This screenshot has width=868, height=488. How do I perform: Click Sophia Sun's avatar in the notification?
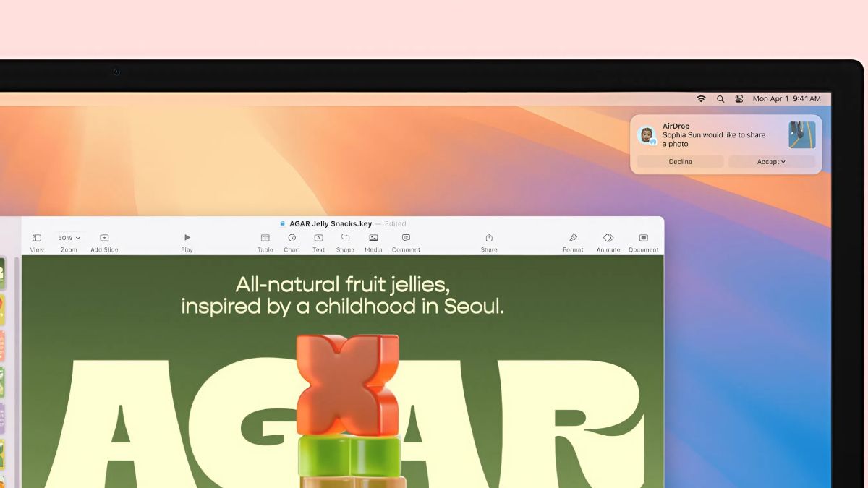(646, 135)
